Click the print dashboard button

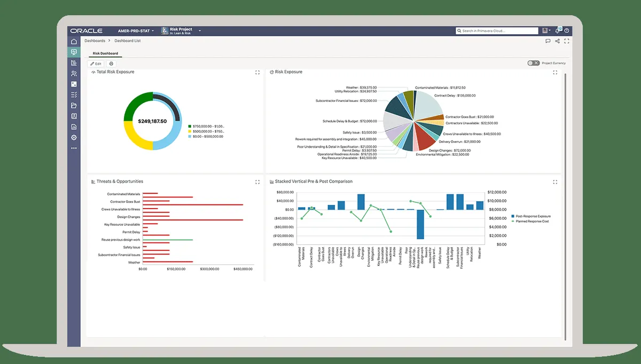pyautogui.click(x=111, y=64)
